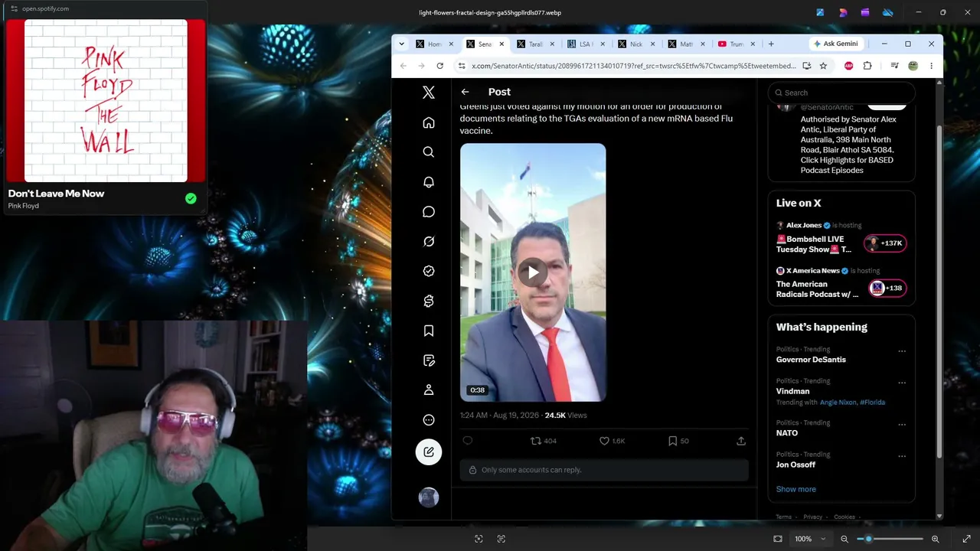Image resolution: width=980 pixels, height=551 pixels.
Task: Zoom out in the Photos viewer
Action: point(844,539)
